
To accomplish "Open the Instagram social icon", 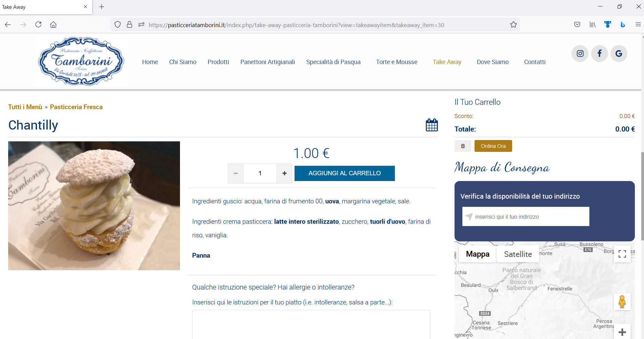I will pyautogui.click(x=580, y=54).
